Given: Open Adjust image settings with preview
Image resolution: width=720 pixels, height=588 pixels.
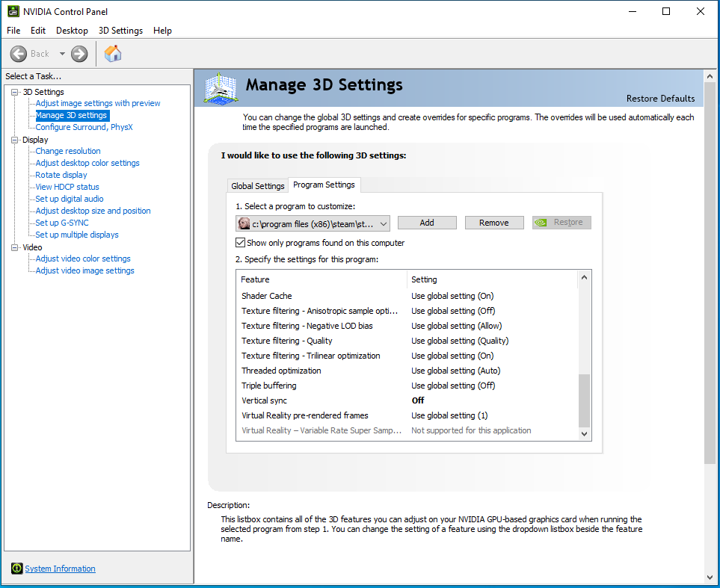Looking at the screenshot, I should point(98,103).
